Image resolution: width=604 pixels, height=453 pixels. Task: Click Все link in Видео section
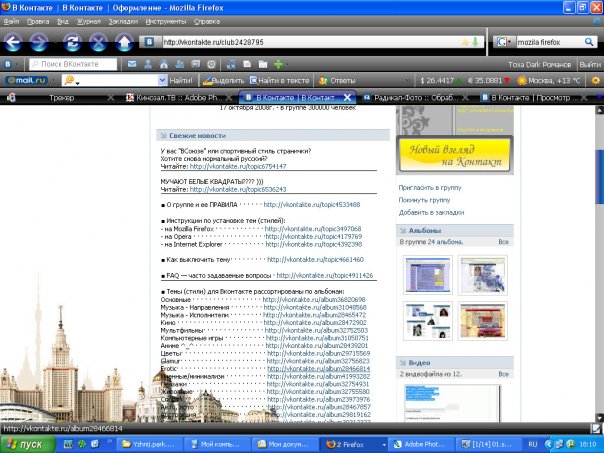click(503, 374)
